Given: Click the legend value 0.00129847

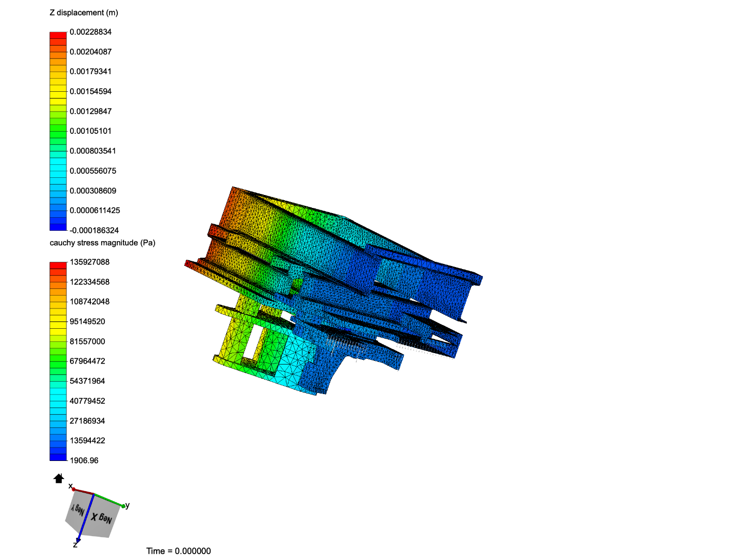Looking at the screenshot, I should click(91, 111).
